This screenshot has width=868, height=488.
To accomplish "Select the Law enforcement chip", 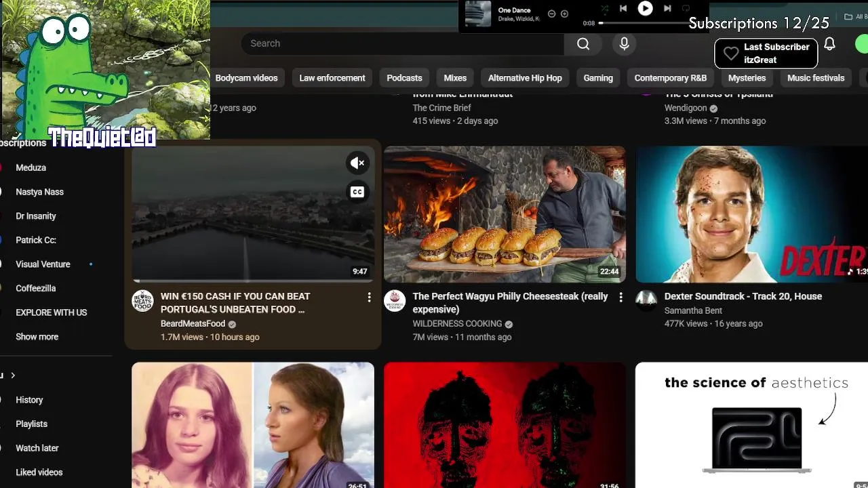I will (x=332, y=78).
